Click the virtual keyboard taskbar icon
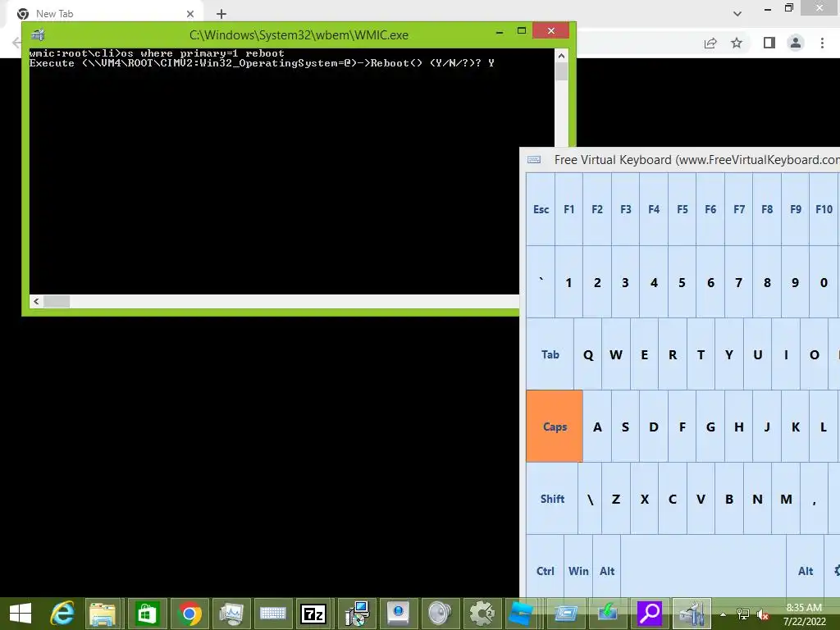 click(x=272, y=614)
